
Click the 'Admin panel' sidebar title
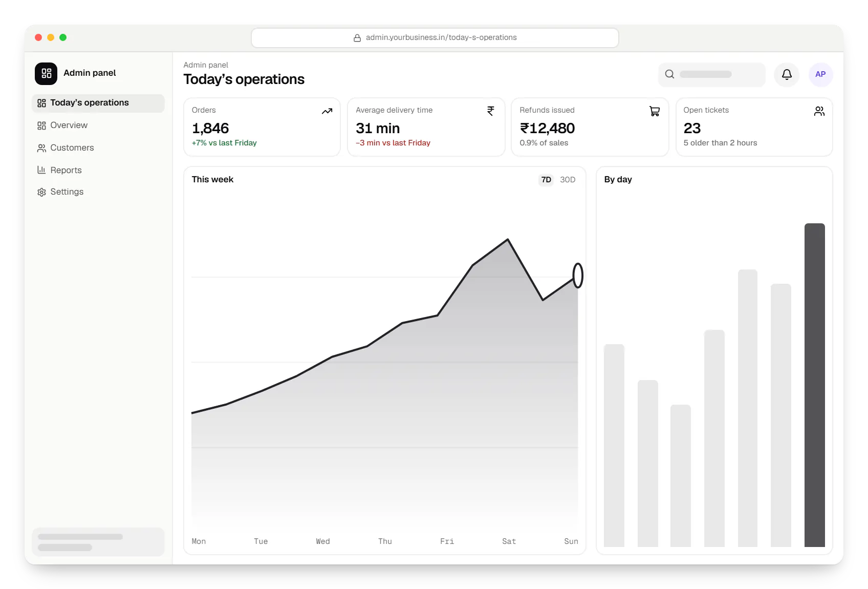click(x=90, y=73)
